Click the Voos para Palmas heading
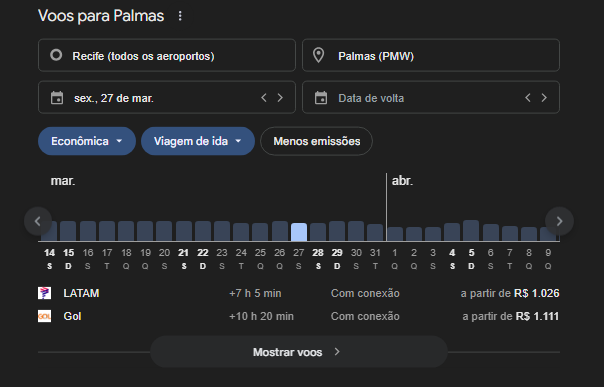The height and width of the screenshot is (387, 604). pos(101,16)
